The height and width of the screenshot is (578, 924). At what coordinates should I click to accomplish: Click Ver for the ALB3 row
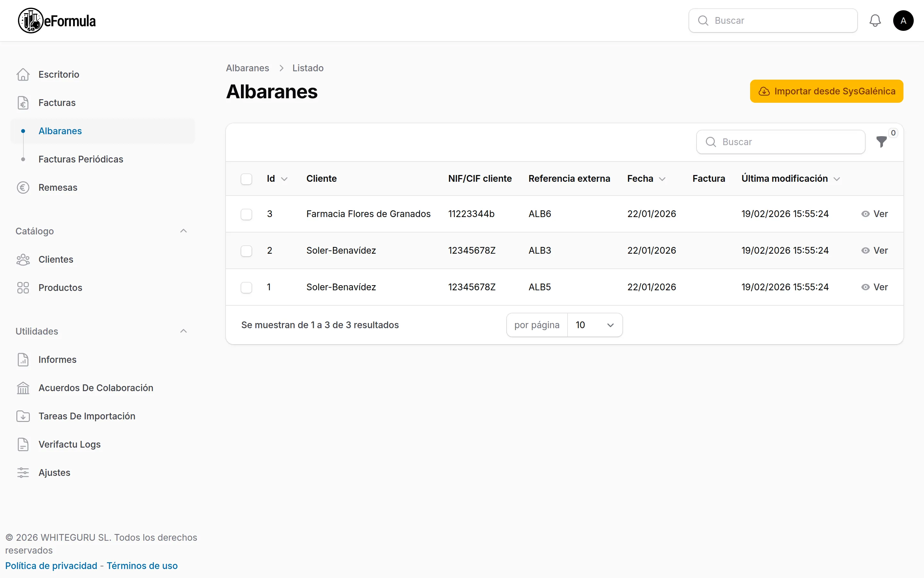point(874,251)
